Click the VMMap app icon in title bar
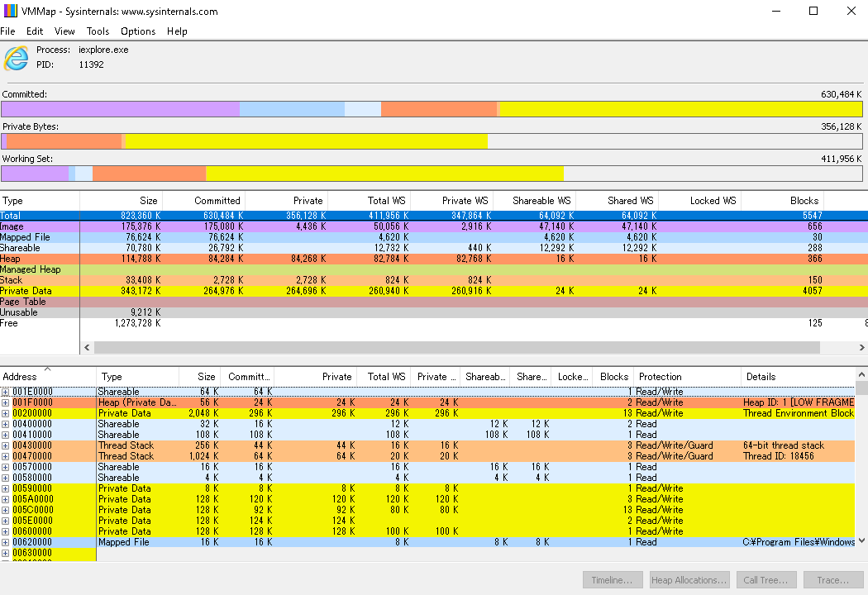868x595 pixels. [x=10, y=12]
